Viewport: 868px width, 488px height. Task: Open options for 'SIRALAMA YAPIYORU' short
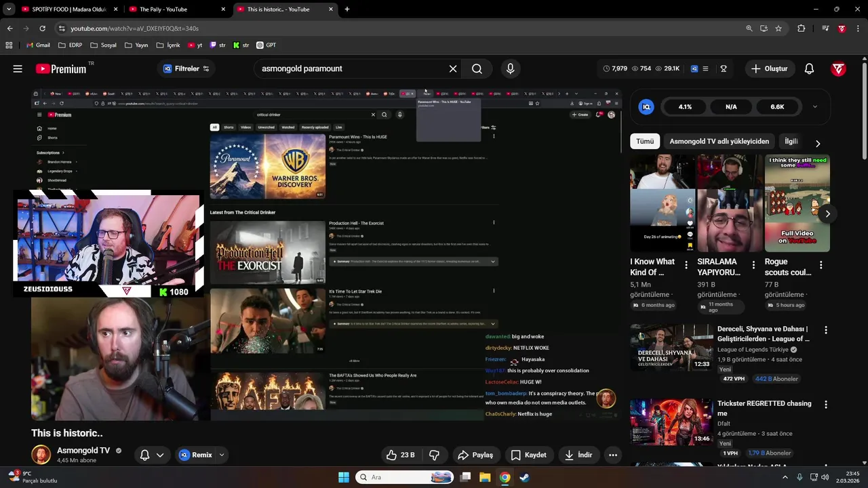point(753,265)
